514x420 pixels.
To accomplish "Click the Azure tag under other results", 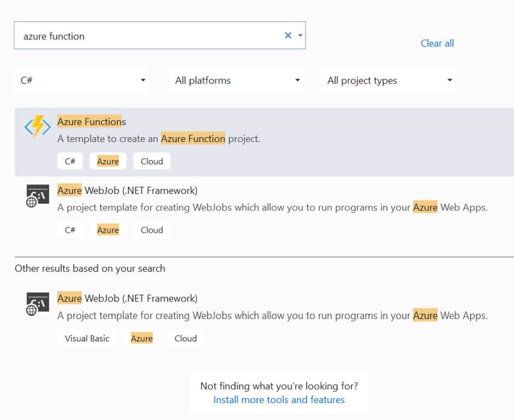I will [x=142, y=338].
